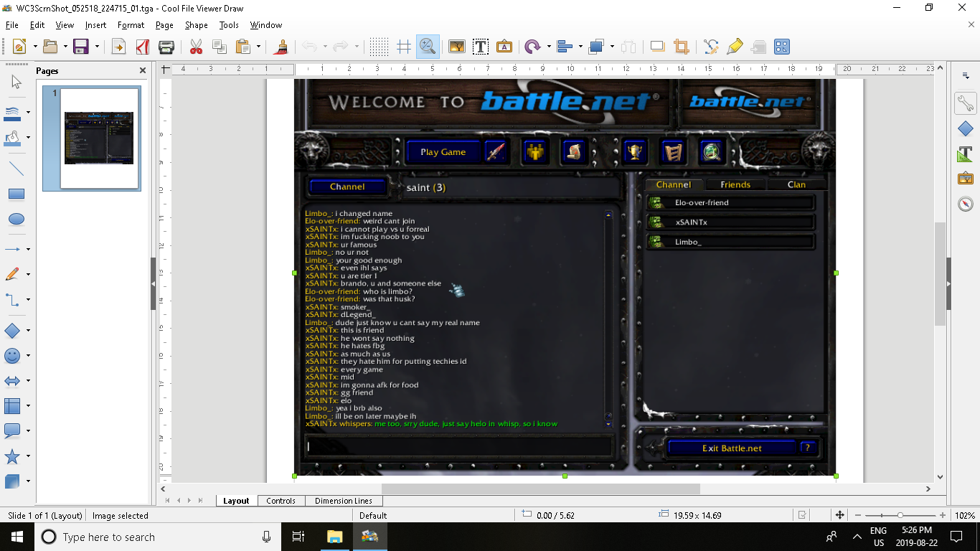Image resolution: width=980 pixels, height=551 pixels.
Task: Export directly as PDF
Action: coord(142,47)
